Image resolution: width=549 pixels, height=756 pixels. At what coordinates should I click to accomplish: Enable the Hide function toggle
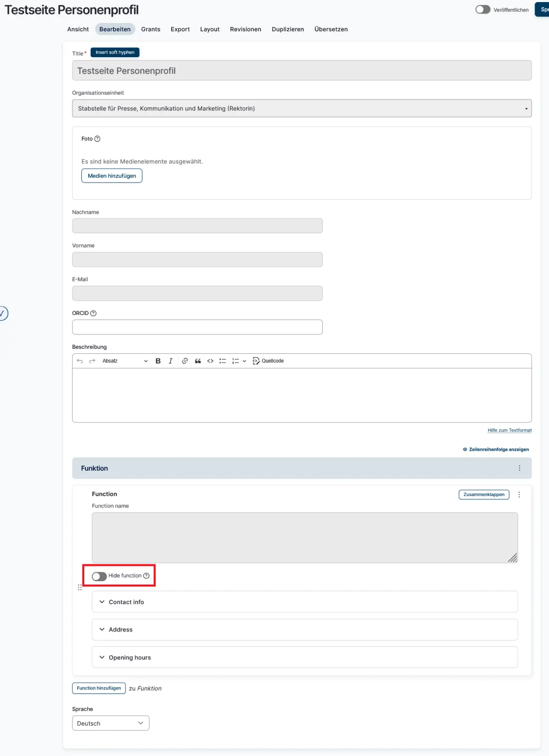click(x=99, y=576)
